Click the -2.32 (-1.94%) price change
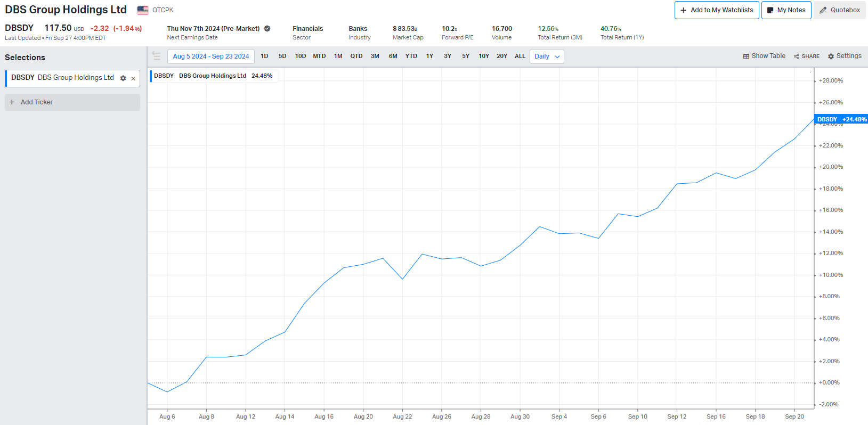Viewport: 868px width, 425px height. click(116, 29)
